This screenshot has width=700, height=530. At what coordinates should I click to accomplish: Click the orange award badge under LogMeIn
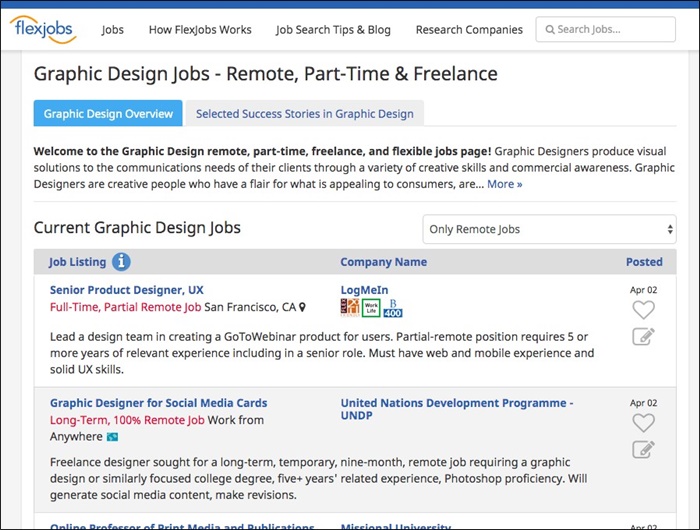click(350, 308)
